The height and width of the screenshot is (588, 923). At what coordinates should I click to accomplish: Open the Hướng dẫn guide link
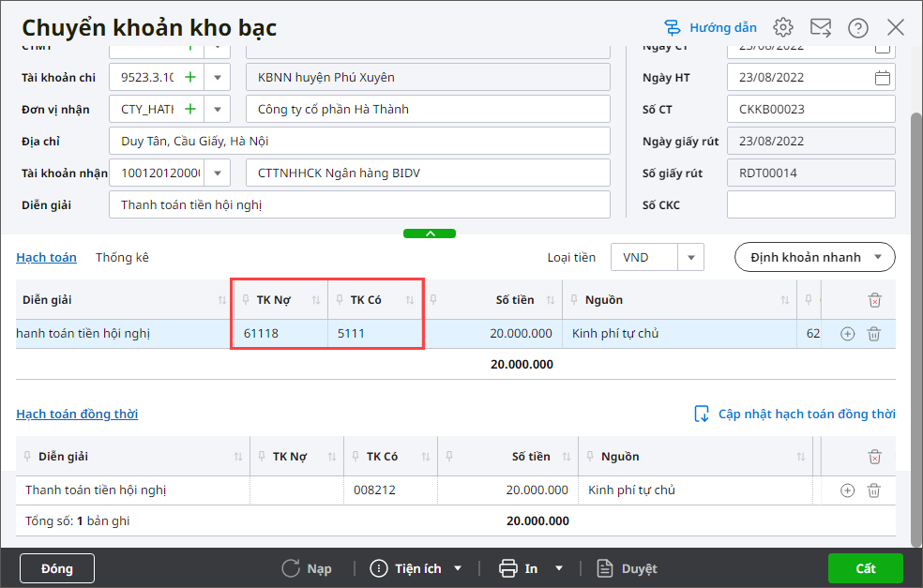(x=710, y=27)
